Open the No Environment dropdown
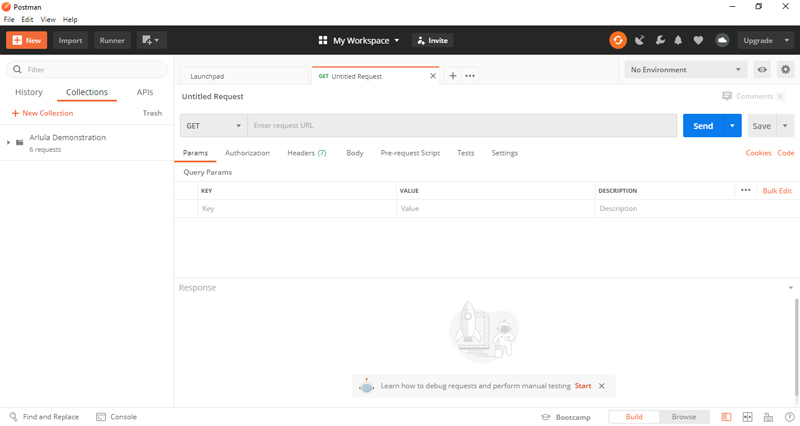800x426 pixels. [x=686, y=69]
